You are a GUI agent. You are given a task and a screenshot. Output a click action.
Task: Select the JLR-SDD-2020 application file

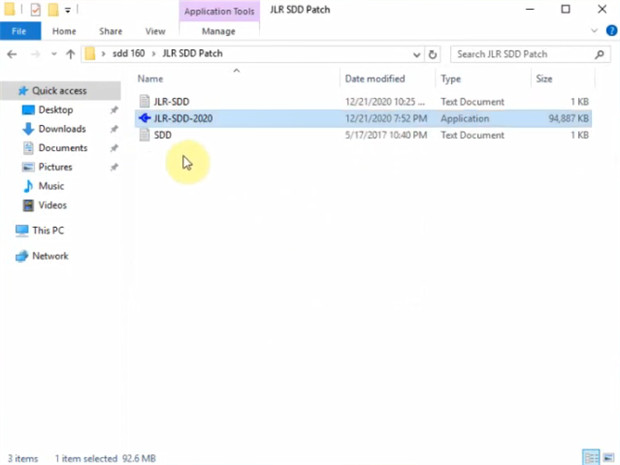click(363, 118)
